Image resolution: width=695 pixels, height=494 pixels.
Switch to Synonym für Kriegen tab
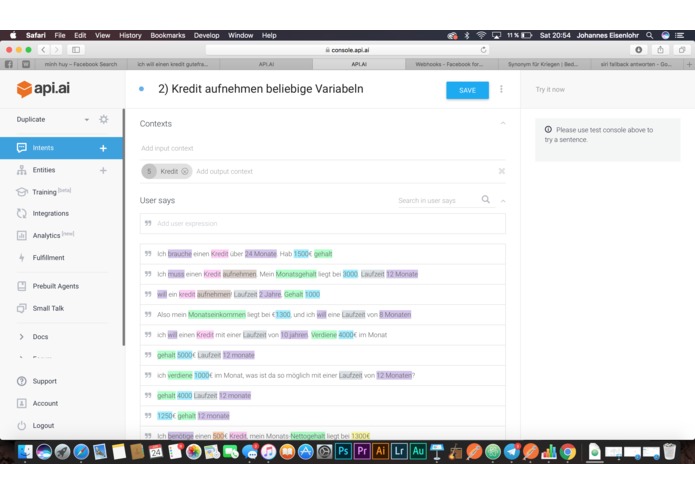[x=543, y=64]
